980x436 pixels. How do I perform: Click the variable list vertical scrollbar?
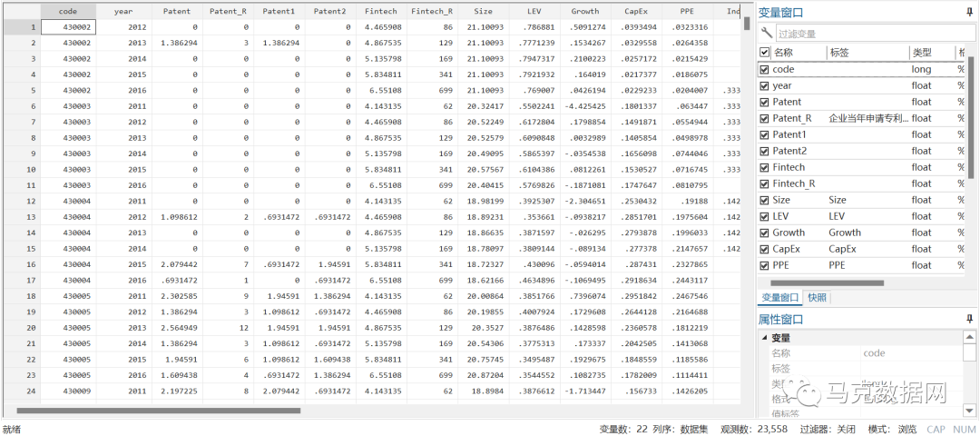coord(970,119)
